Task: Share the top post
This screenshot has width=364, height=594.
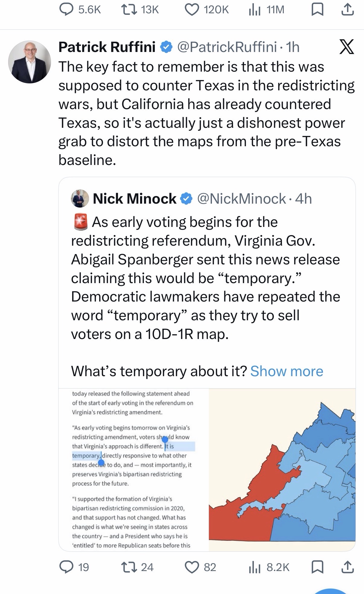Action: (347, 10)
